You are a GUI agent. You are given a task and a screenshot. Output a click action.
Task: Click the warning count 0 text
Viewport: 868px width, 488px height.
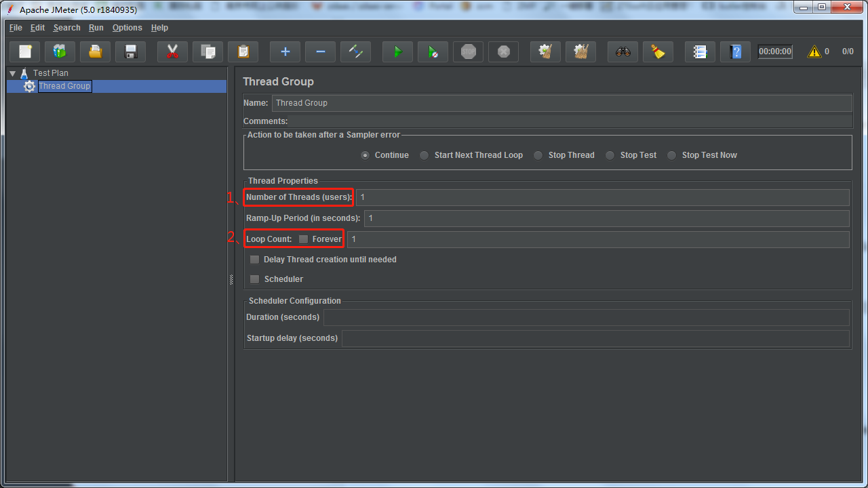coord(827,52)
